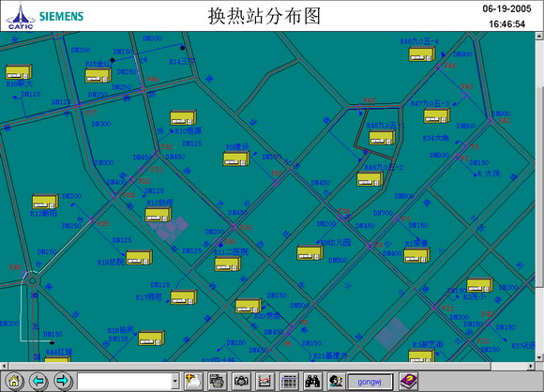
Task: Select the R9建设 heat station building
Action: [x=236, y=158]
